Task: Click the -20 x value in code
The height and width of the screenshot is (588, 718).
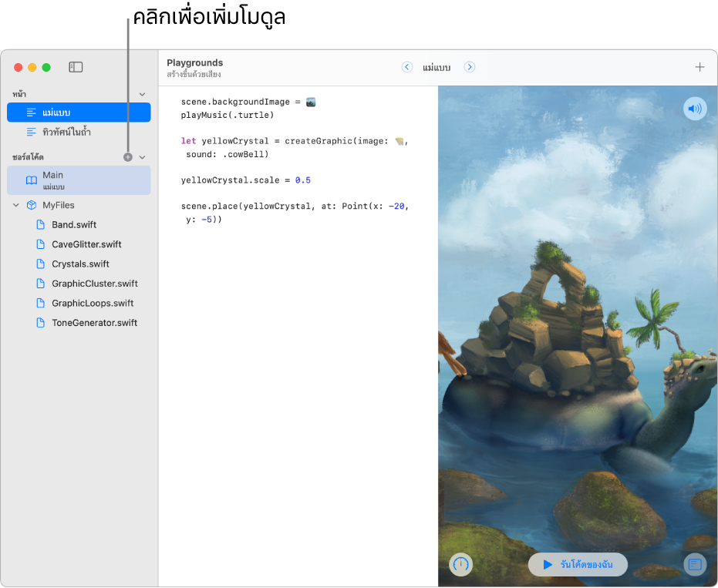Action: tap(396, 207)
